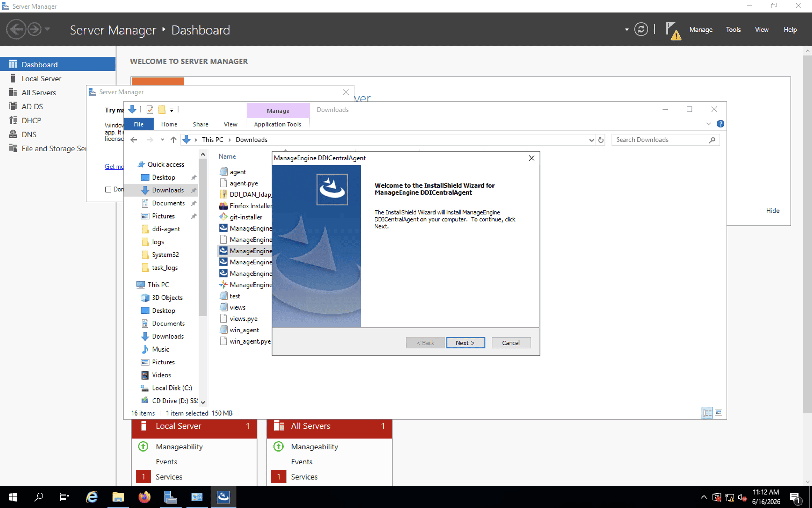Open the Help menu
Viewport: 812px width, 508px height.
pos(790,30)
